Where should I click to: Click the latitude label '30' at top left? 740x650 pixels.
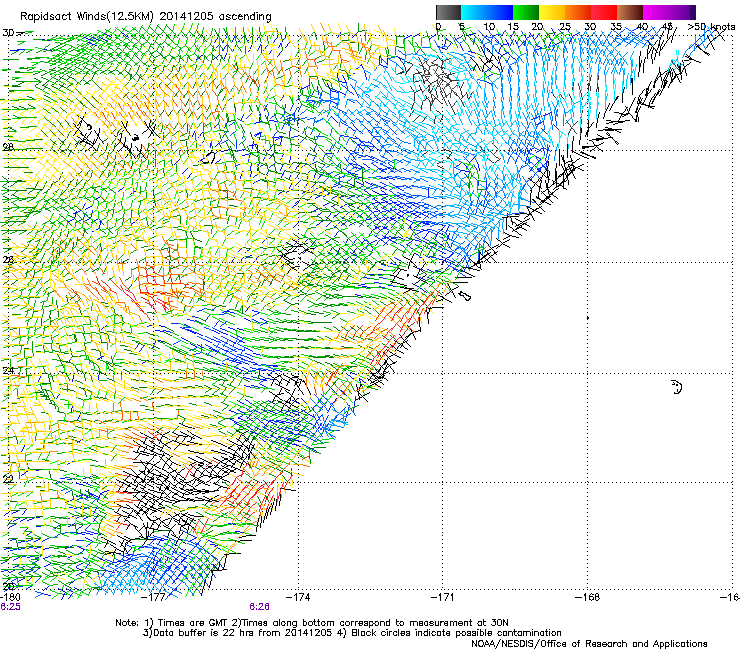coord(8,33)
